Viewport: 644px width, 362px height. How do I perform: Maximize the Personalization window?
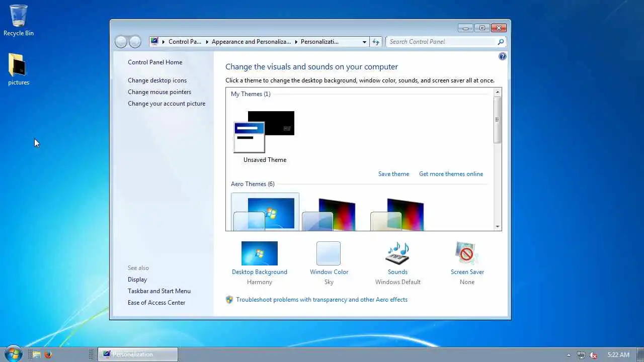point(482,28)
